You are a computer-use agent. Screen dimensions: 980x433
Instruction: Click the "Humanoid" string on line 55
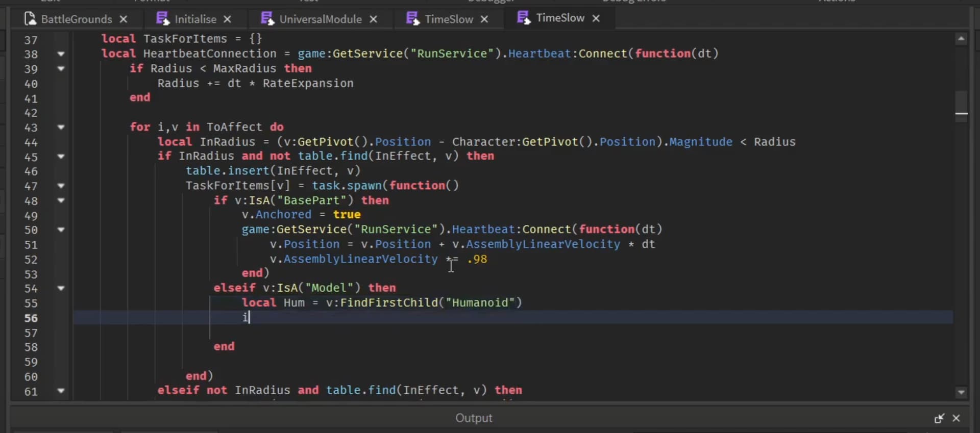pyautogui.click(x=480, y=302)
